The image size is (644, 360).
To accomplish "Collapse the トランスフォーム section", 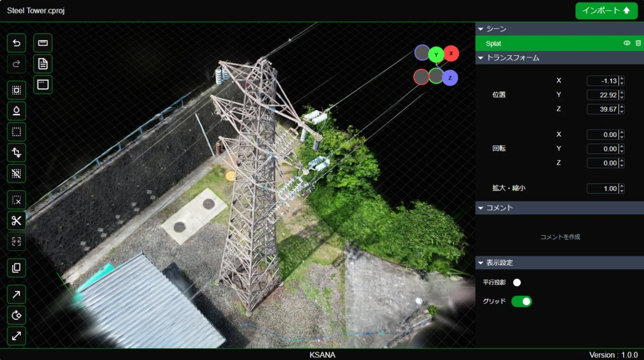I will (x=482, y=57).
